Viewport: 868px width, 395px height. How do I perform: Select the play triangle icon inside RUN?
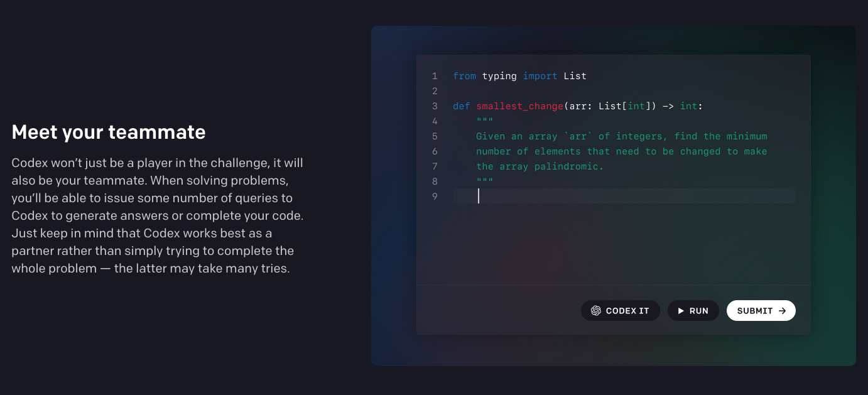681,310
